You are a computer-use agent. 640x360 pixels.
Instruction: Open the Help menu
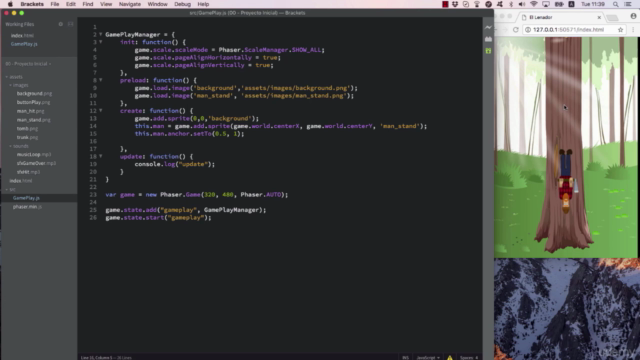(x=203, y=4)
